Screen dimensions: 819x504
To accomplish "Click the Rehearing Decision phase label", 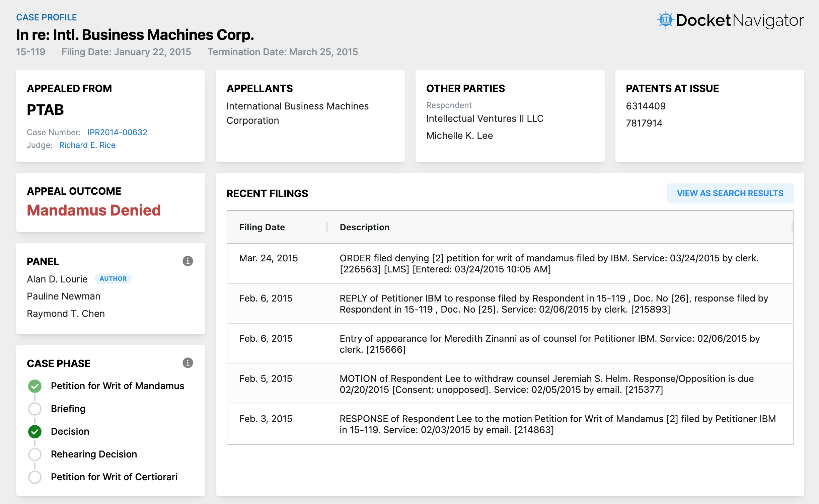I will click(x=94, y=454).
